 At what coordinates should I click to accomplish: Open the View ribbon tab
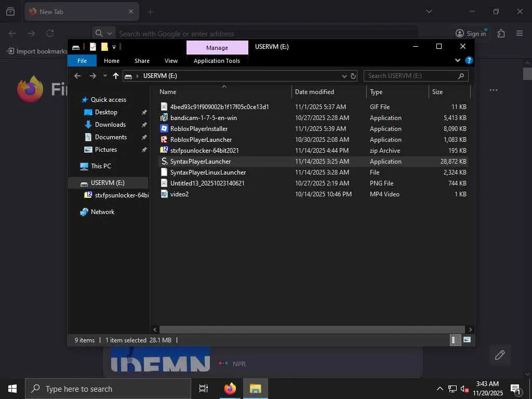[171, 61]
